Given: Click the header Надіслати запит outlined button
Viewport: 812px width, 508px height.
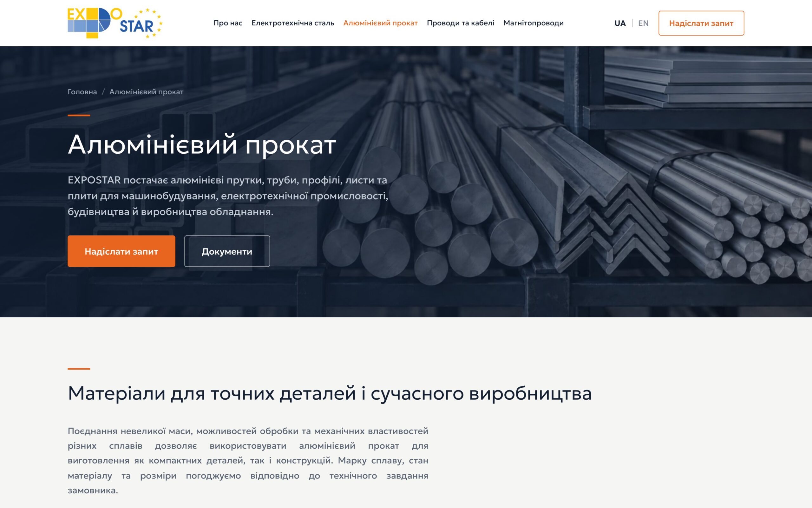Looking at the screenshot, I should 701,23.
